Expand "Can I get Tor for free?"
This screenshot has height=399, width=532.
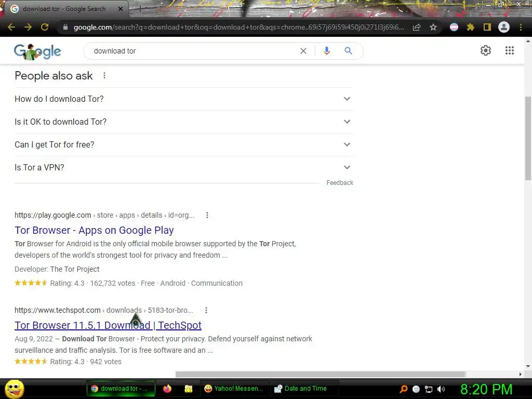[184, 144]
